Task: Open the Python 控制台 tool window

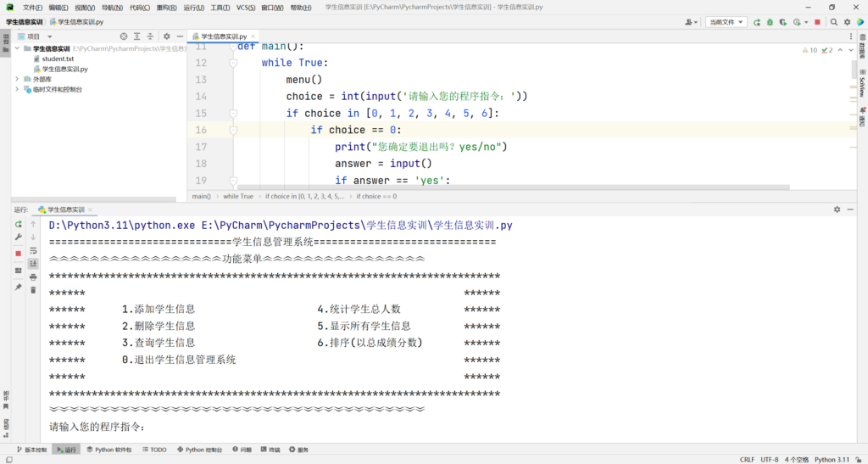Action: 200,450
